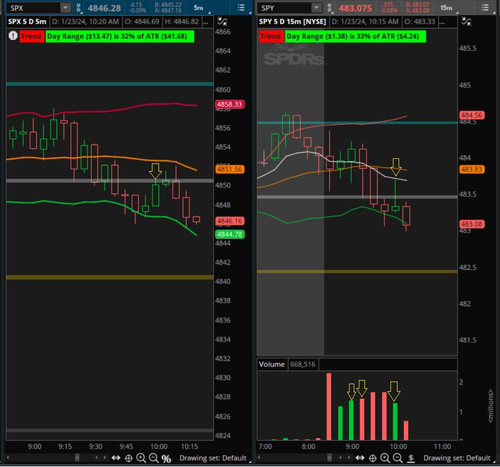Expand the ellipsis in SPY chart header

pyautogui.click(x=442, y=22)
